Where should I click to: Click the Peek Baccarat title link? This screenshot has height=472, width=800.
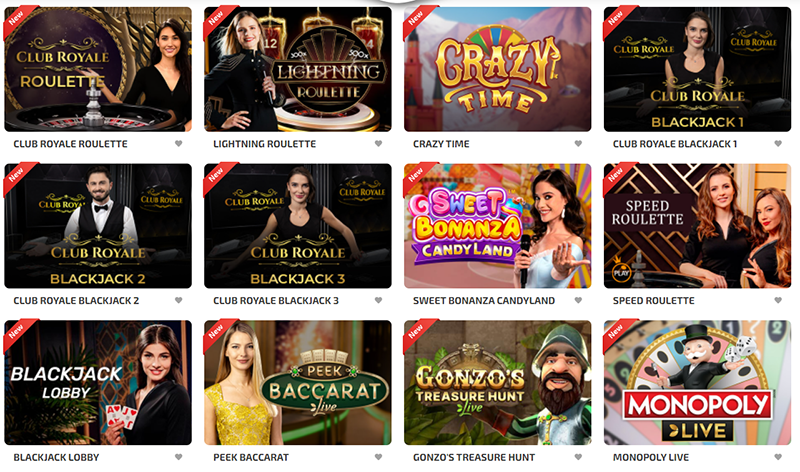[251, 458]
